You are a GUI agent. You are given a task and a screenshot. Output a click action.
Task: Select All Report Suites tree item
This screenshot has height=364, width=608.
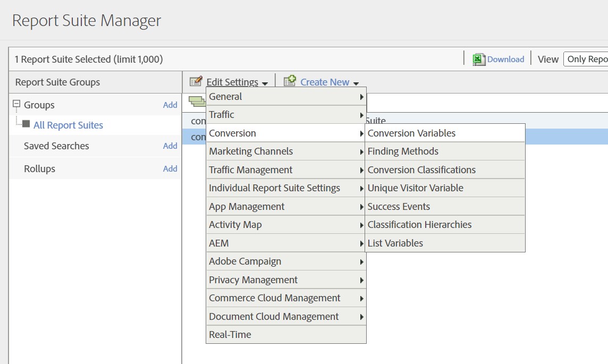point(68,125)
